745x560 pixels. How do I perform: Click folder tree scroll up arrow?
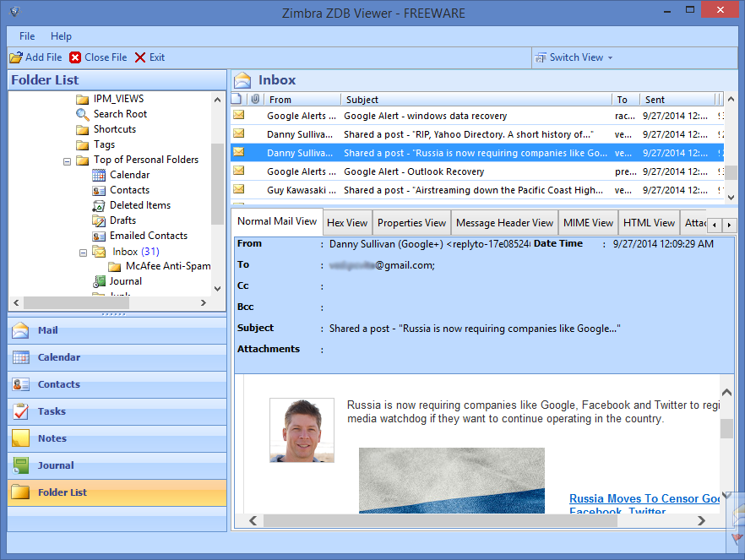(218, 100)
